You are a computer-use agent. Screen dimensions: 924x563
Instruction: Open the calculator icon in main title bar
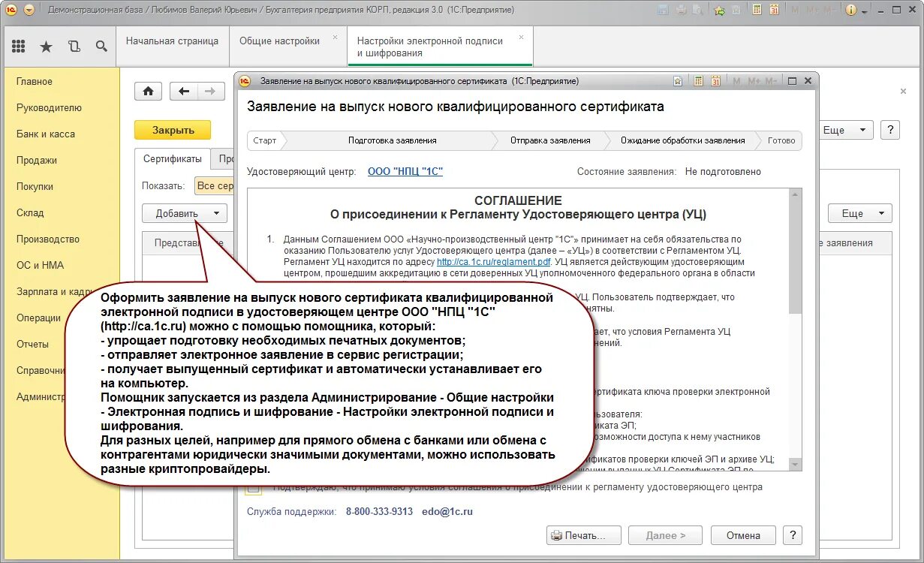click(x=757, y=11)
